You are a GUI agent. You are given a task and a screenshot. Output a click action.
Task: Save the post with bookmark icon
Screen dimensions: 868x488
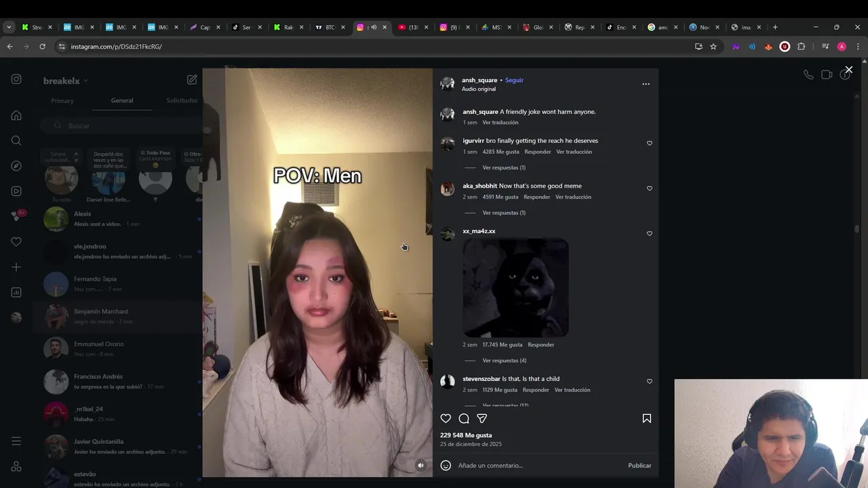click(x=647, y=419)
